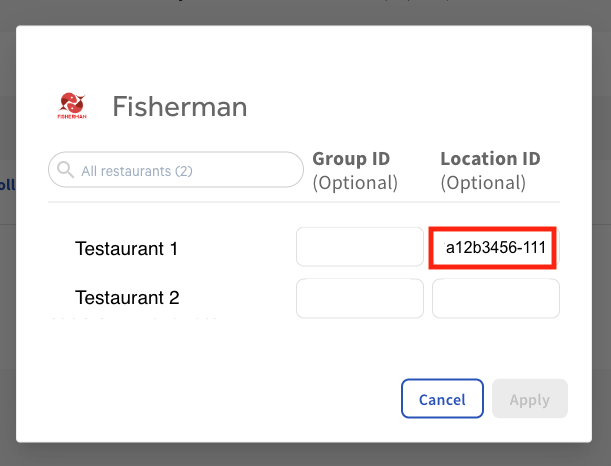Select the Testaurant 1 row label
The image size is (611, 466).
pyautogui.click(x=126, y=248)
